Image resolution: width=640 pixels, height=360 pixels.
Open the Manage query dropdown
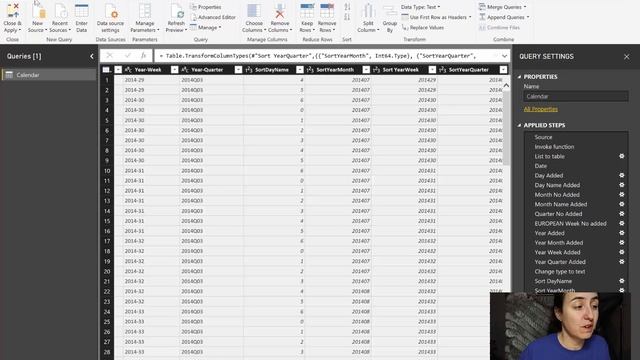point(206,27)
